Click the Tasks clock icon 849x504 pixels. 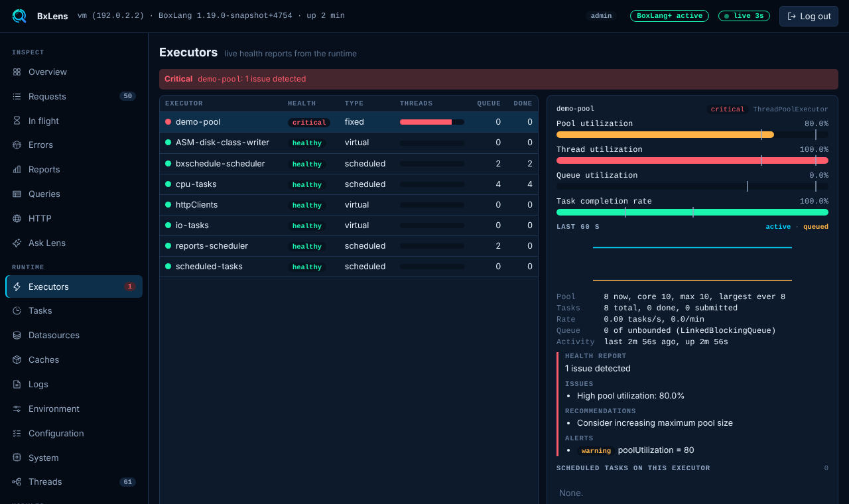point(17,310)
